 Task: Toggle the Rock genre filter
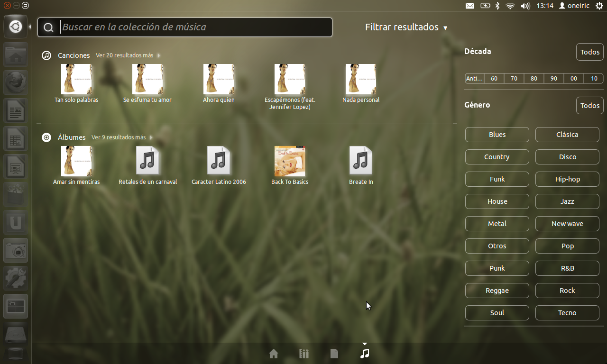pos(567,291)
